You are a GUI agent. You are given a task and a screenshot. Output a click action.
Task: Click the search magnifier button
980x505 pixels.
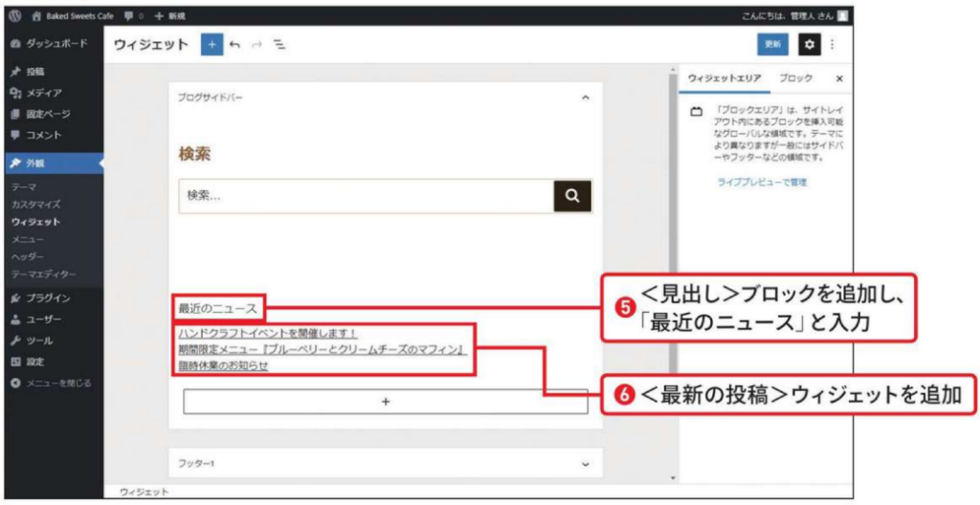(572, 195)
